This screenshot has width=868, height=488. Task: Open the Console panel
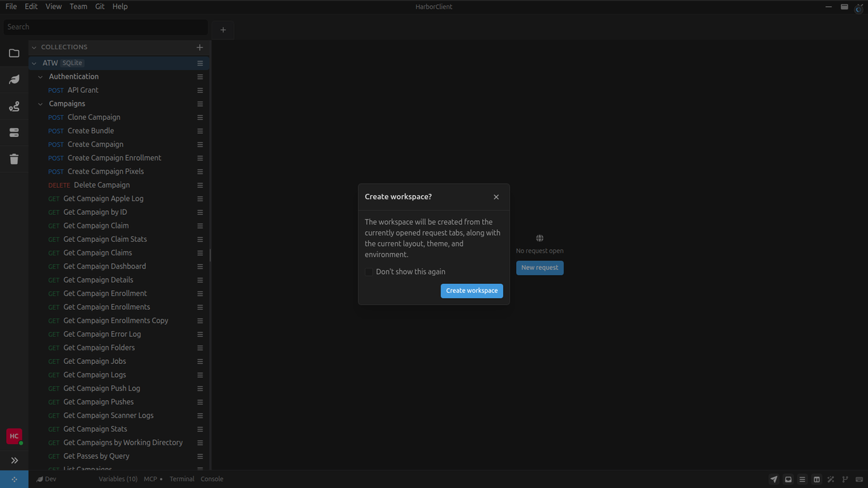coord(212,479)
